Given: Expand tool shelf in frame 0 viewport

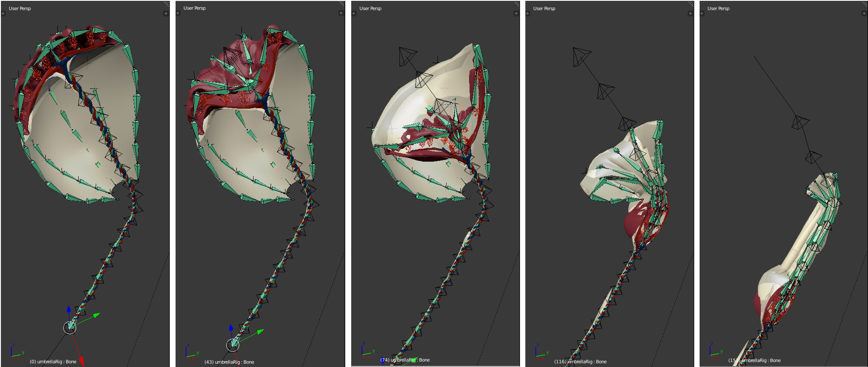Looking at the screenshot, I should coord(3,13).
